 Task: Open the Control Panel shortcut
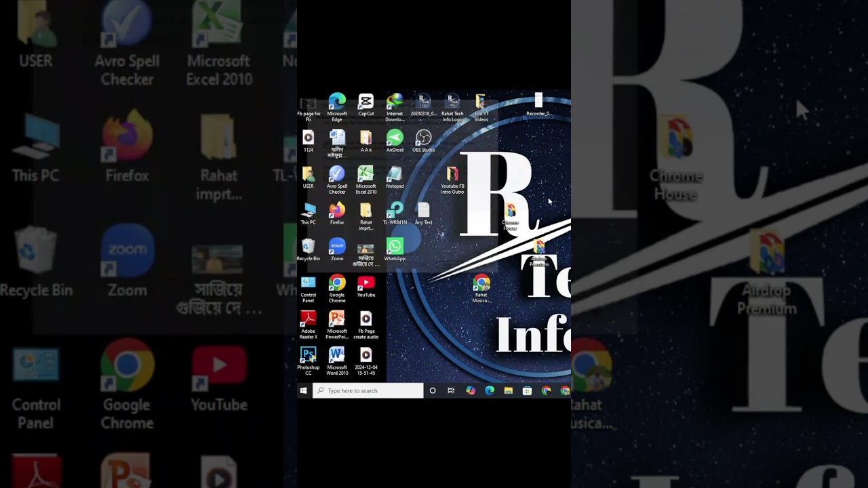coord(309,289)
